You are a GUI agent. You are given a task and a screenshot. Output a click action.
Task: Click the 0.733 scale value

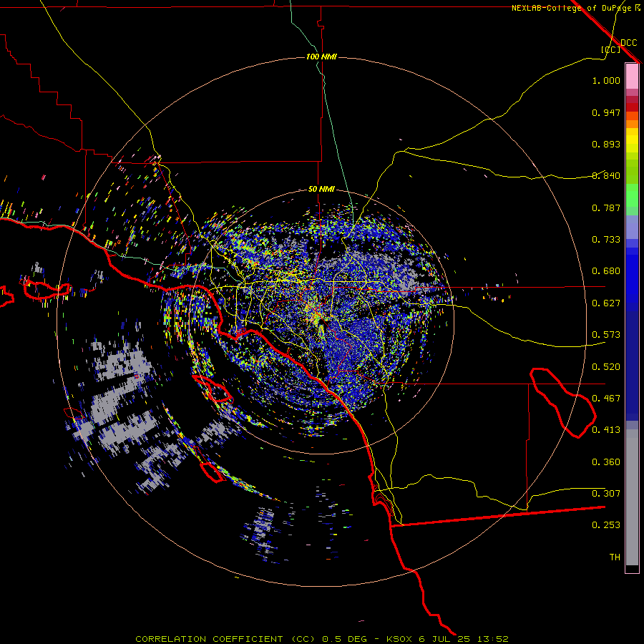606,240
